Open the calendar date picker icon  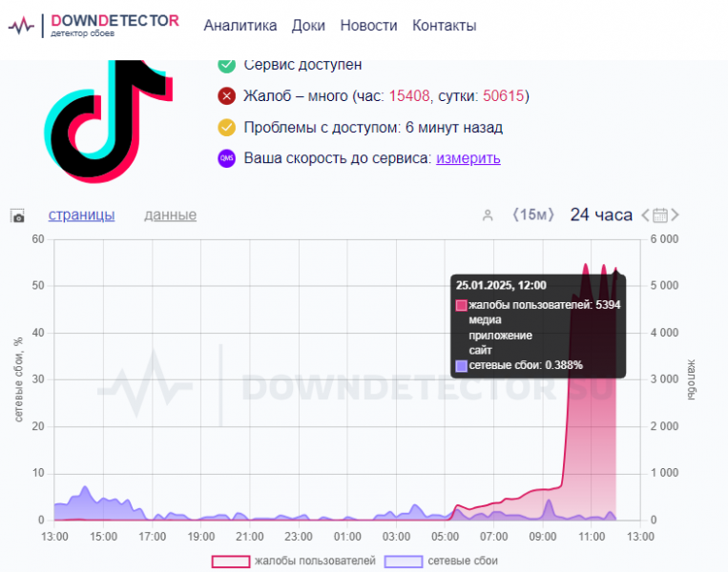[x=660, y=215]
